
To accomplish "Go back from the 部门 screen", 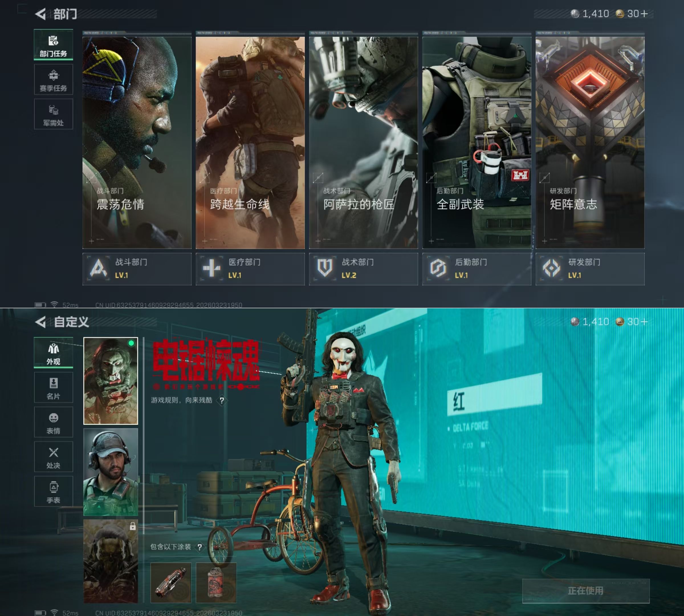I will (40, 14).
